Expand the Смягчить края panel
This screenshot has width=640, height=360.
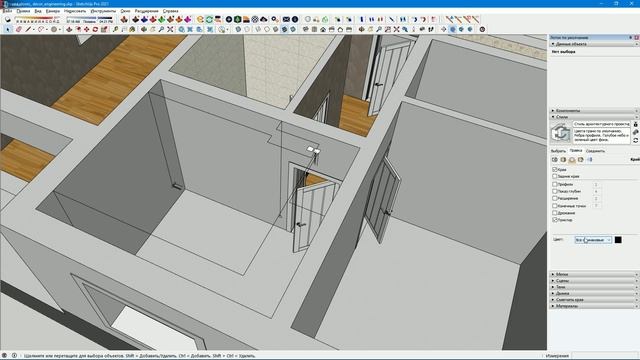coord(593,300)
